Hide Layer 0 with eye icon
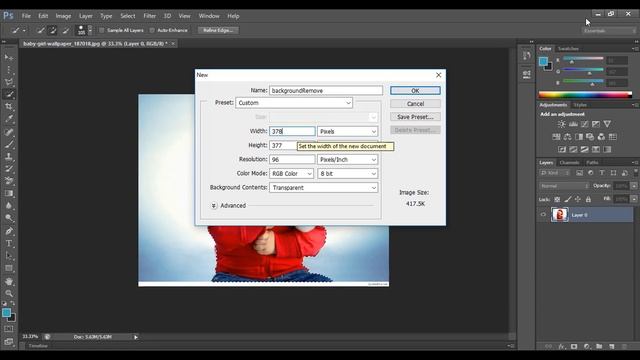The width and height of the screenshot is (640, 360). pos(543,215)
